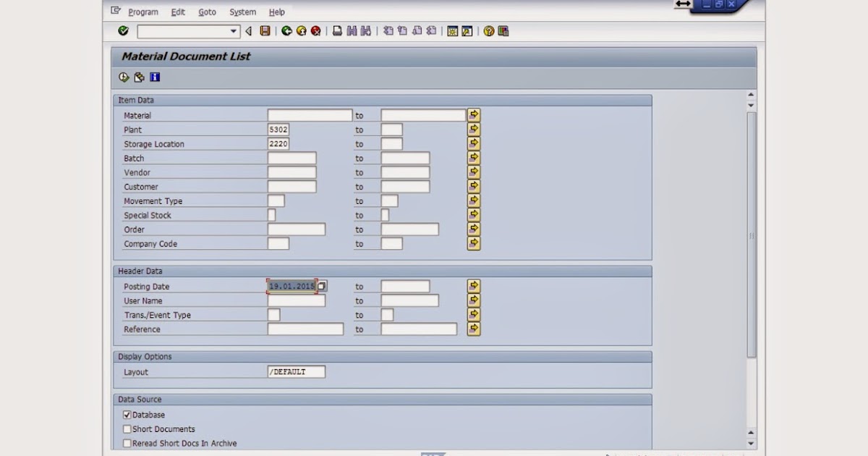Open multiple selection for Material field
The image size is (868, 456).
click(473, 114)
